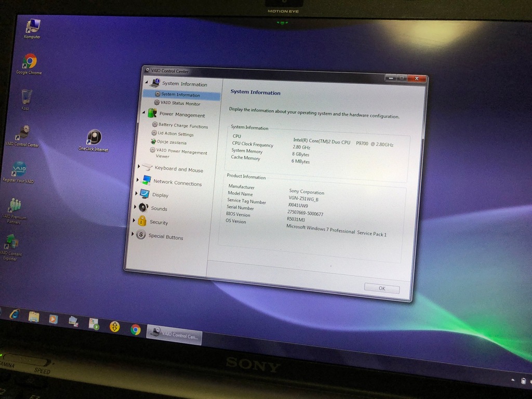Click the Power Management battery icon
532x399 pixels.
click(152, 113)
